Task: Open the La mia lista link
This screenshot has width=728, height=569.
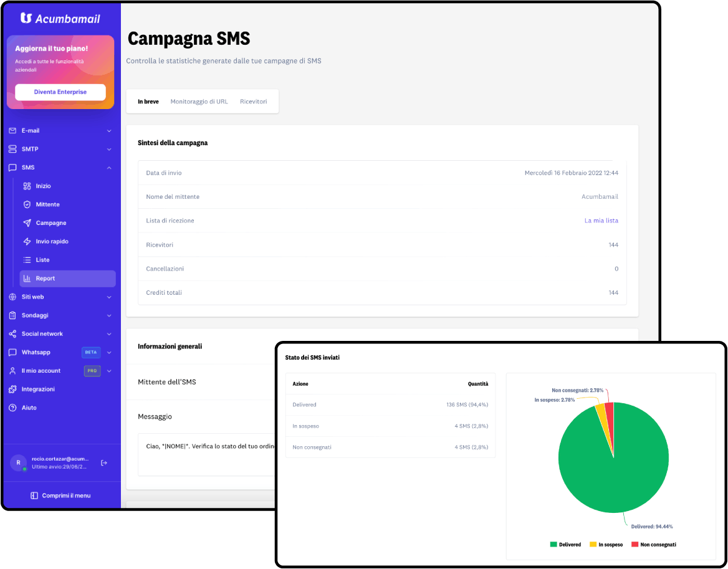Action: click(x=601, y=221)
